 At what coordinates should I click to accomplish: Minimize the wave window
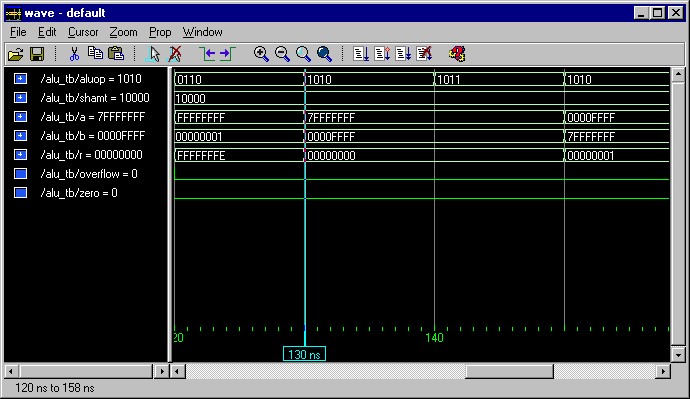coord(641,13)
